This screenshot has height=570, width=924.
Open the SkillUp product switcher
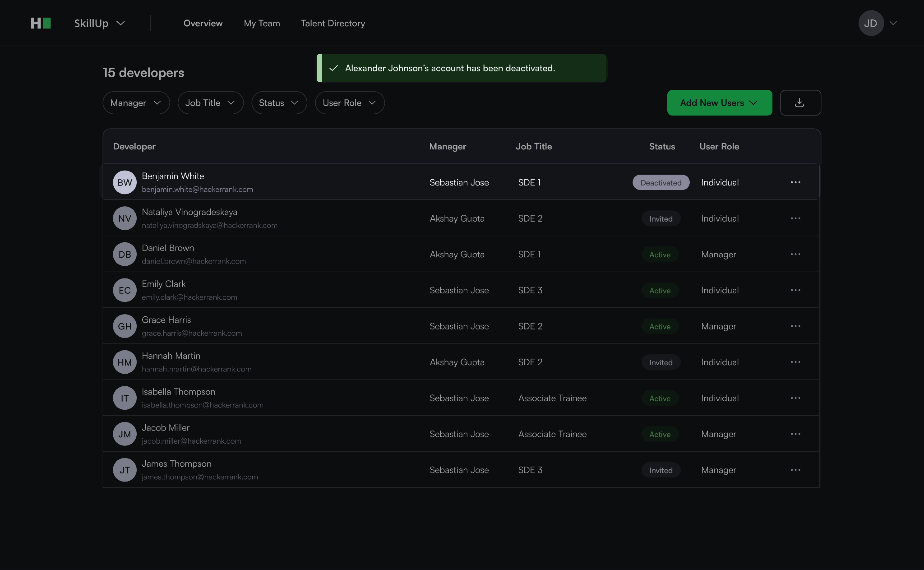coord(99,23)
